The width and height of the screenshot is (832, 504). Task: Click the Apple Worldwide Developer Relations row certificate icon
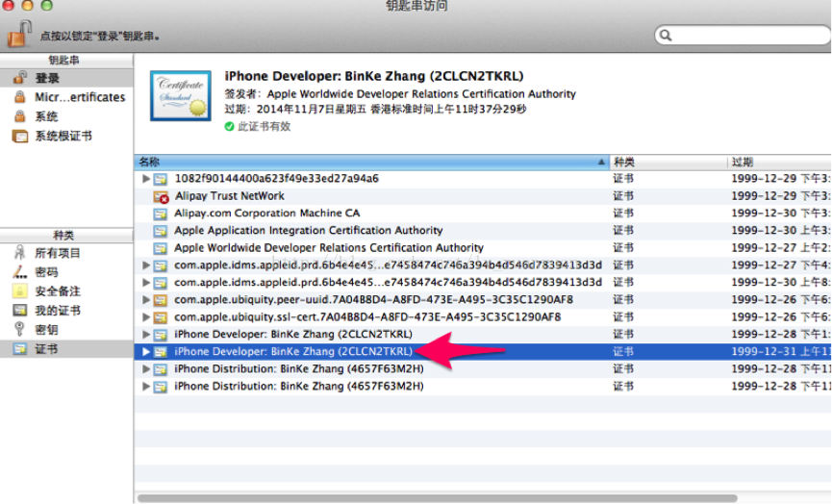pos(161,248)
